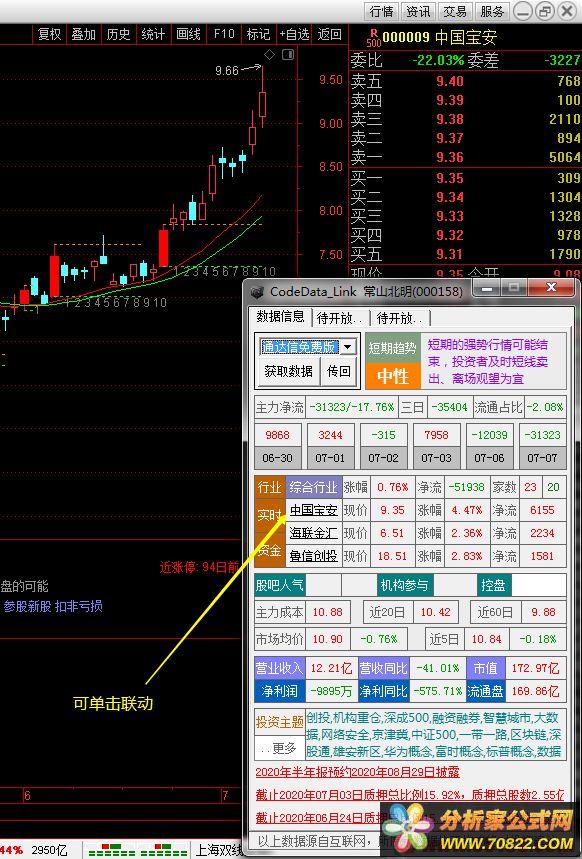Open the 交易 menu

[455, 12]
